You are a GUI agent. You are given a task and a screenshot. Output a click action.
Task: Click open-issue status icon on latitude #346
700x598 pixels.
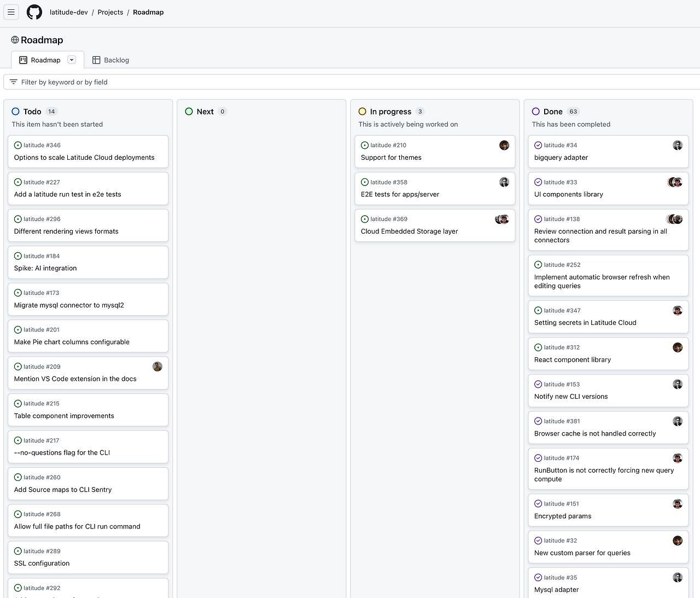(x=18, y=145)
